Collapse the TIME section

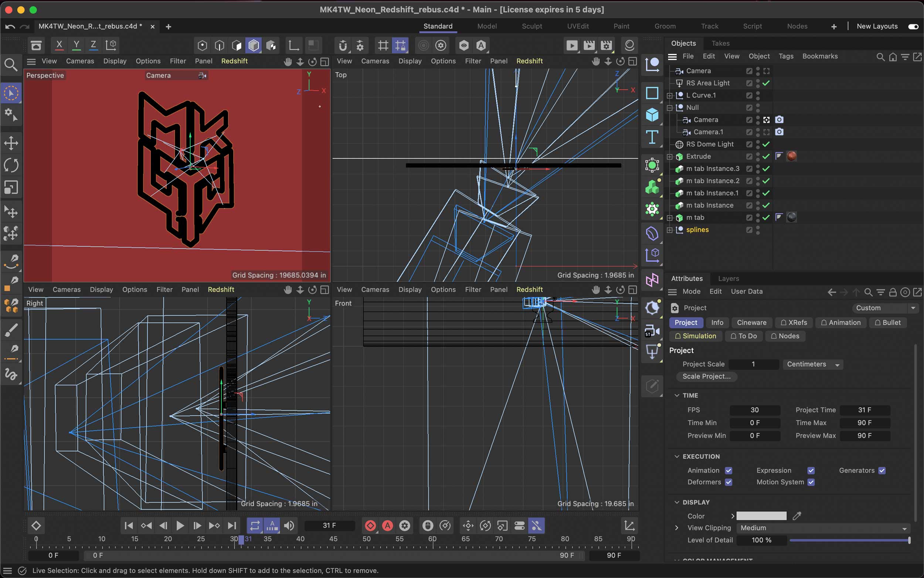click(677, 395)
